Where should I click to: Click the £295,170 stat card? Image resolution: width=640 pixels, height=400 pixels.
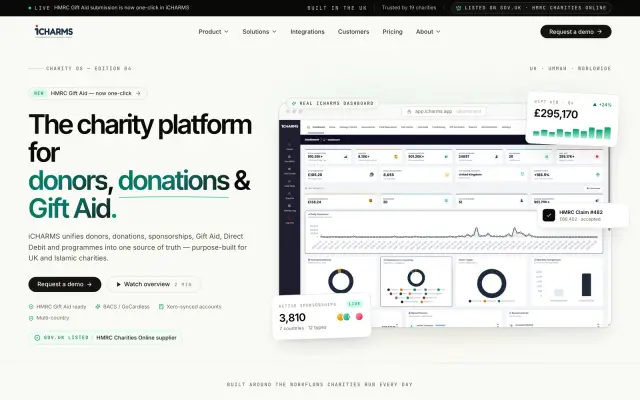(x=572, y=118)
